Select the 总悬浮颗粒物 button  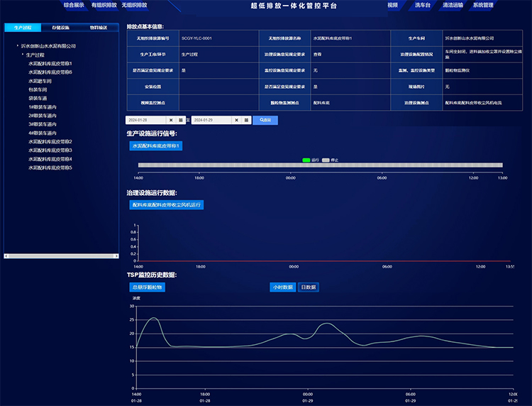(x=147, y=287)
